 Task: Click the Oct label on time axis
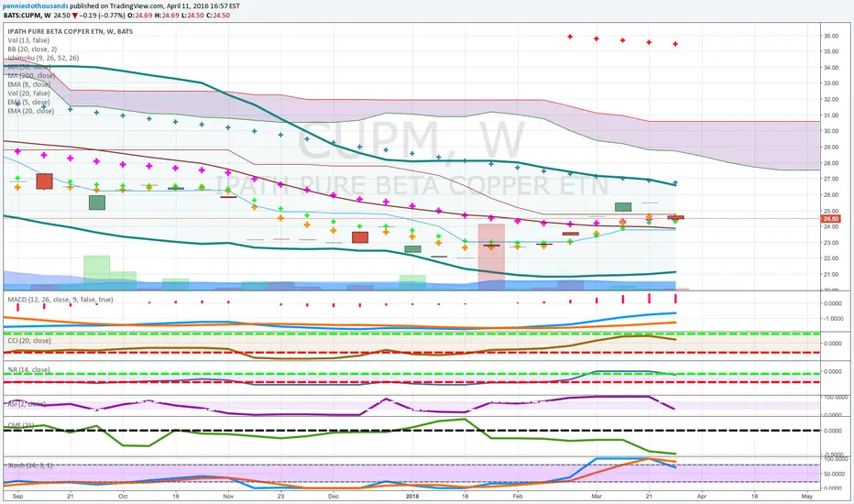tap(123, 497)
